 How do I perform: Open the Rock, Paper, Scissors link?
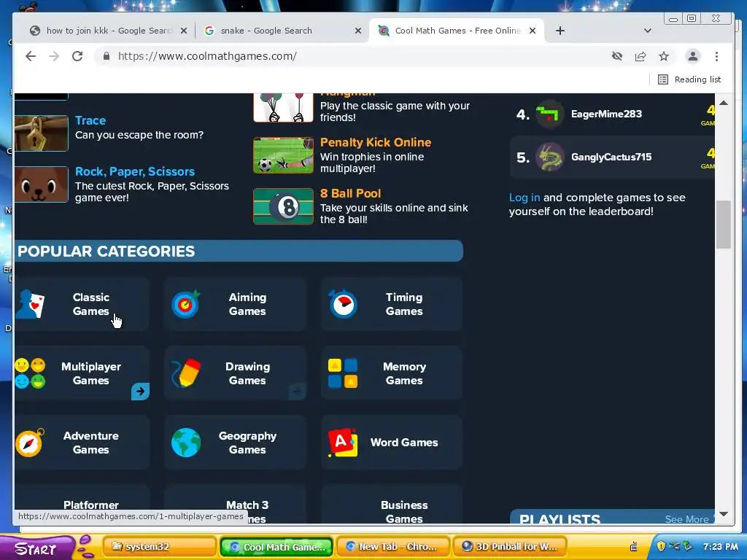tap(135, 171)
